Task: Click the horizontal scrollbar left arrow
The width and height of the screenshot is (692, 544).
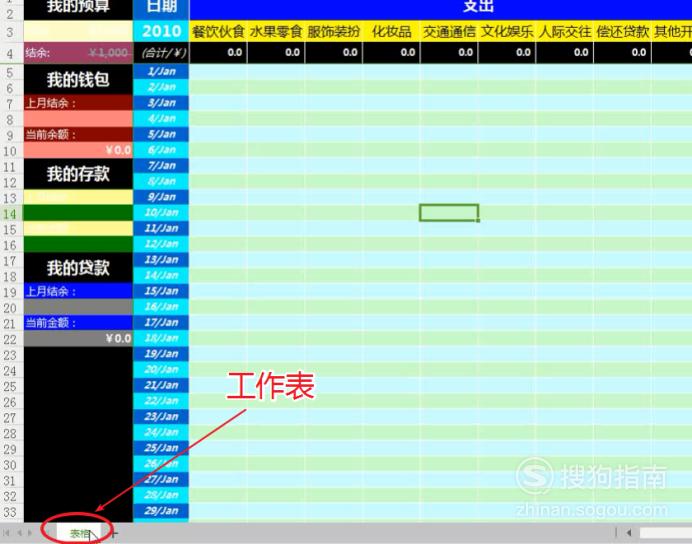Action: click(629, 533)
